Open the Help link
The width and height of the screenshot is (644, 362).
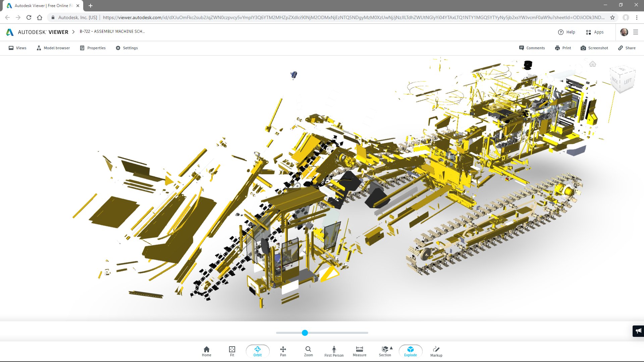point(567,32)
